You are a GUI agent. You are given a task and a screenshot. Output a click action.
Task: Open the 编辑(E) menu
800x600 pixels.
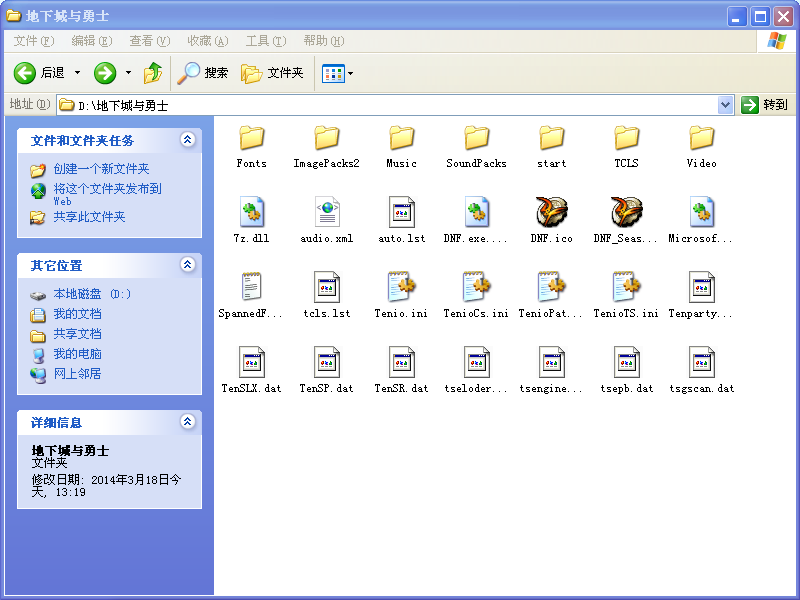click(x=92, y=41)
